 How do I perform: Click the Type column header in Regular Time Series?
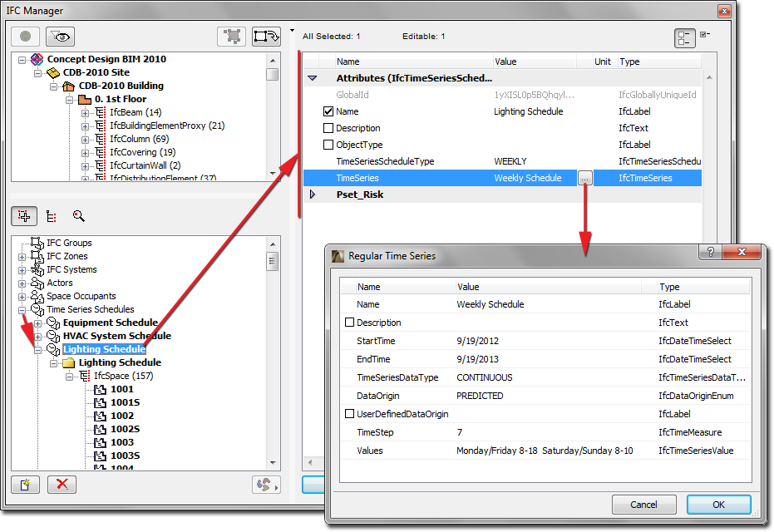click(703, 287)
